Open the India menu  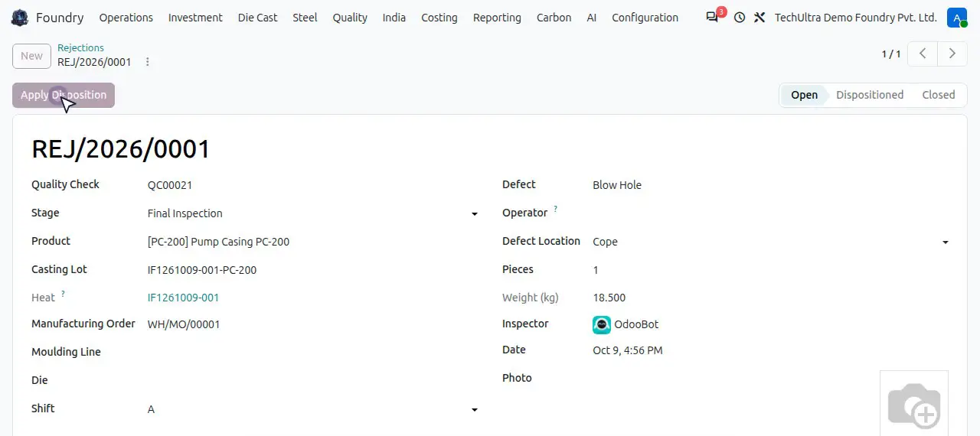[x=394, y=18]
